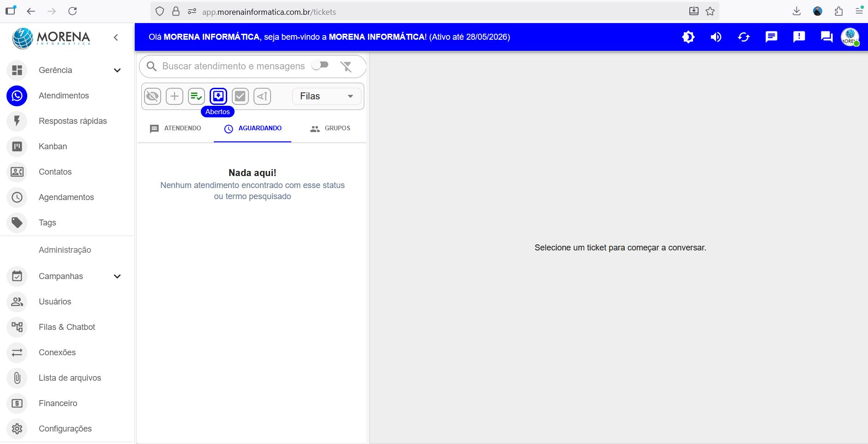
Task: Open Filas & Chatbot page
Action: click(67, 327)
